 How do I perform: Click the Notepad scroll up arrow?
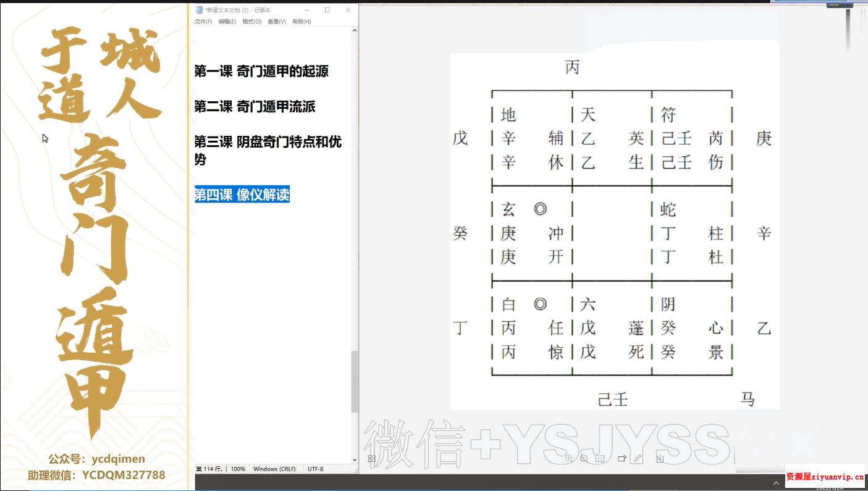[355, 30]
